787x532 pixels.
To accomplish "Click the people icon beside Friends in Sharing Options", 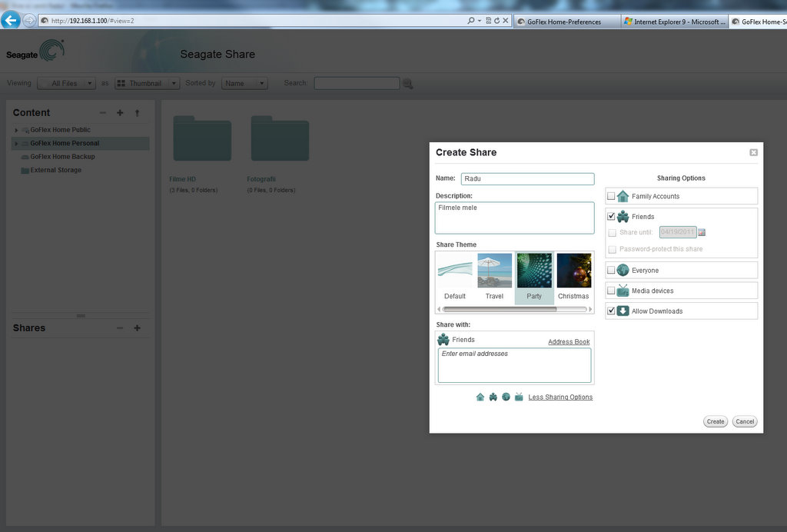I will 623,216.
